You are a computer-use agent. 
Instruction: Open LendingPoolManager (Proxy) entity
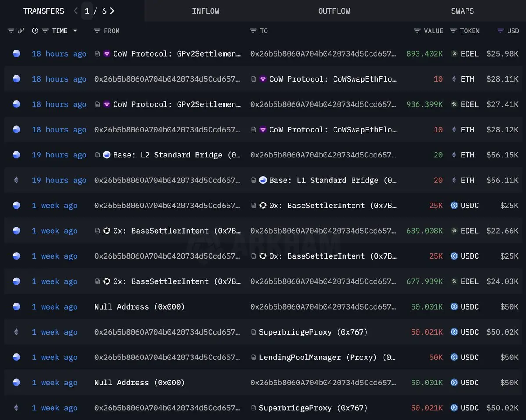(x=327, y=357)
